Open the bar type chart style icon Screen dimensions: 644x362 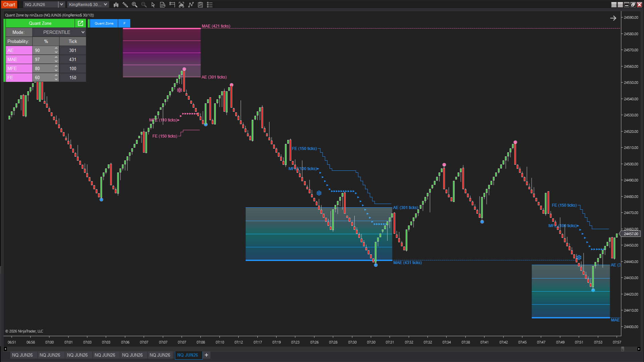point(116,5)
